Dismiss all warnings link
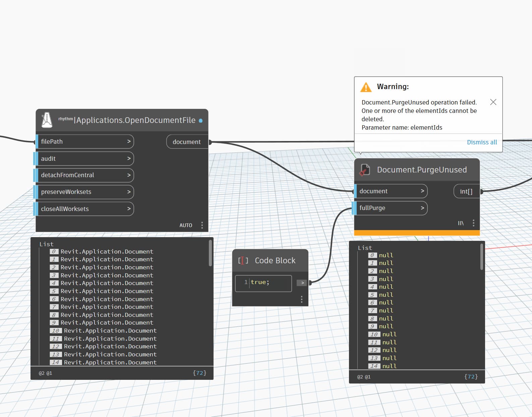The image size is (532, 417). pos(482,142)
